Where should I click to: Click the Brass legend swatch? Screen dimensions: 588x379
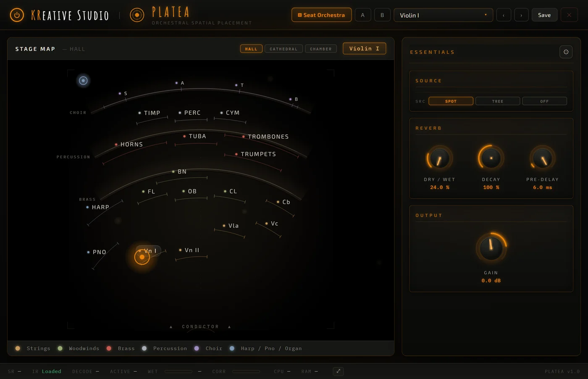click(x=109, y=348)
